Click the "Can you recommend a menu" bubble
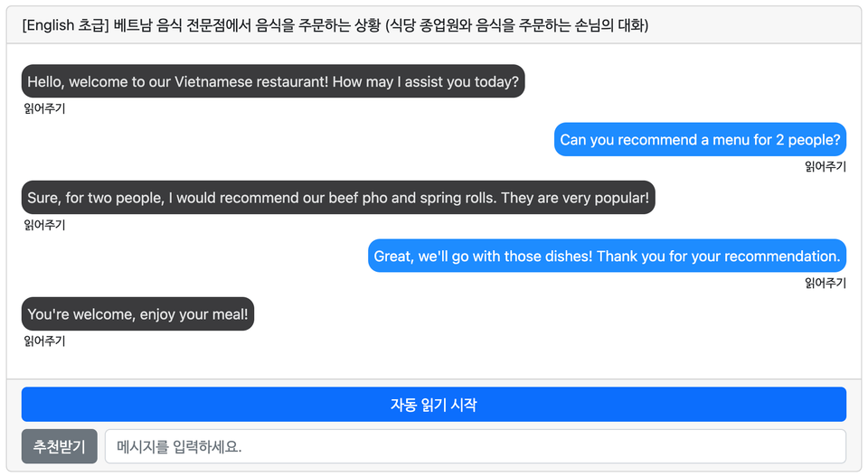This screenshot has width=868, height=476. (x=700, y=140)
